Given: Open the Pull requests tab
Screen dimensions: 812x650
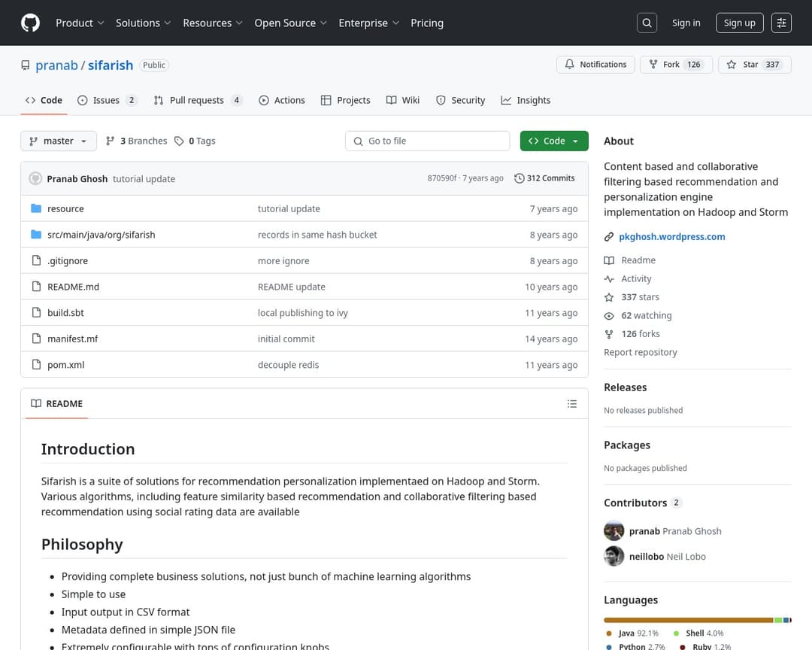Looking at the screenshot, I should pyautogui.click(x=197, y=100).
